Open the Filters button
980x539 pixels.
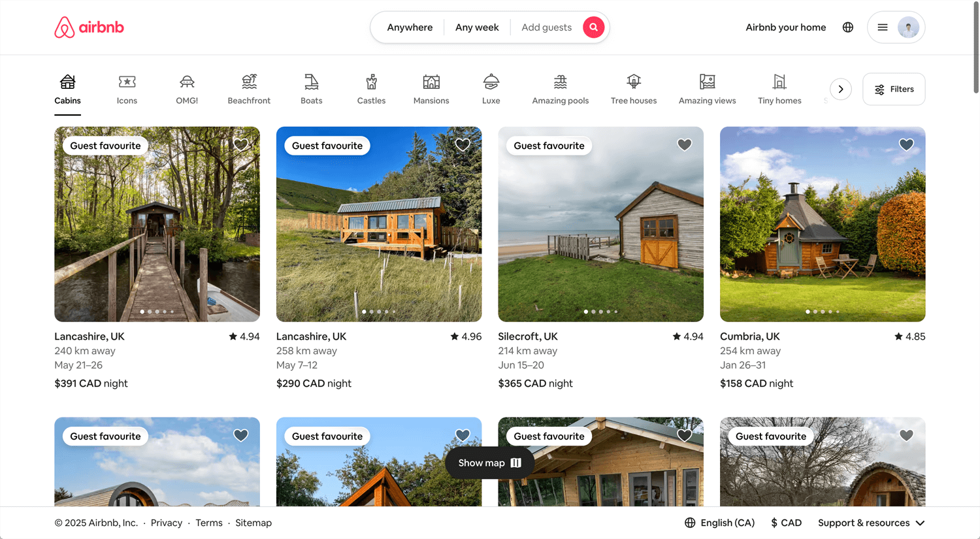[x=894, y=90]
